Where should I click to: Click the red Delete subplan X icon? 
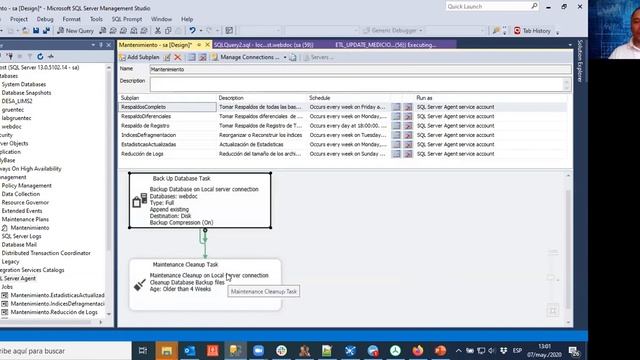pyautogui.click(x=178, y=57)
